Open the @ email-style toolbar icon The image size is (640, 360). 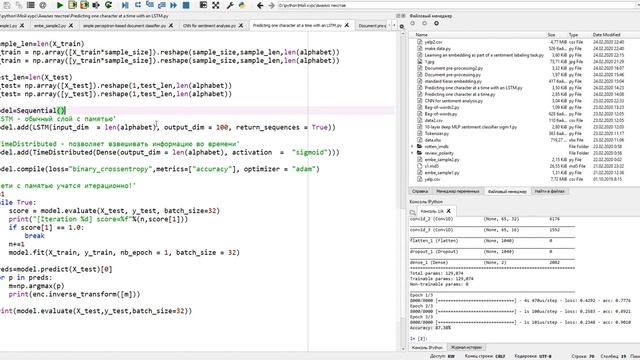[43, 5]
